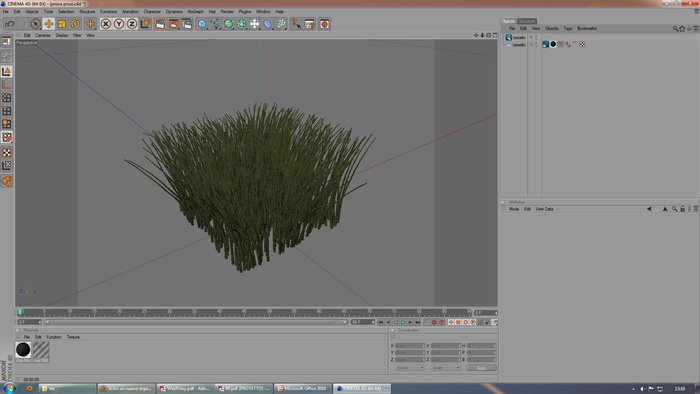Expand first object in Objects tree
The width and height of the screenshot is (700, 394).
[504, 37]
